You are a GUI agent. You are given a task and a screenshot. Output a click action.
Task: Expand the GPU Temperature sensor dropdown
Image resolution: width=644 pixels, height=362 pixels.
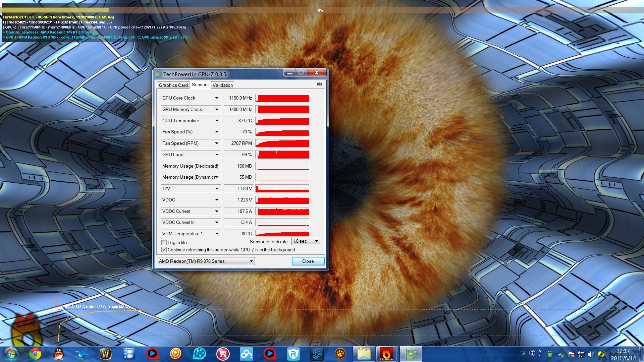(x=217, y=121)
